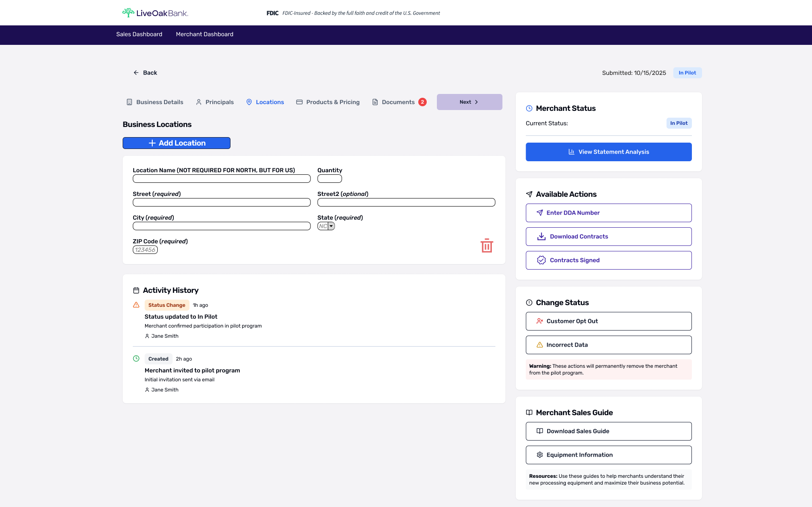Screen dimensions: 812x507
Task: Click the Merchant Status clock icon
Action: point(529,108)
